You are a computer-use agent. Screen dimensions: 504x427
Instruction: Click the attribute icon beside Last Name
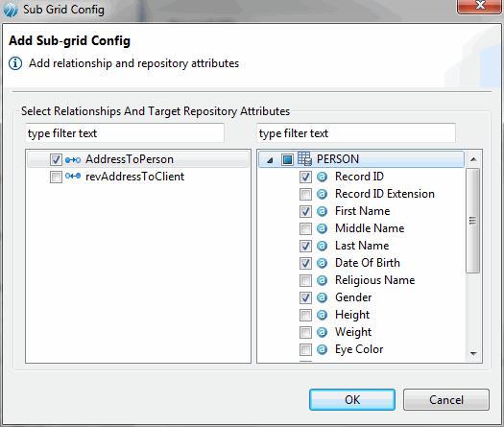[x=322, y=246]
